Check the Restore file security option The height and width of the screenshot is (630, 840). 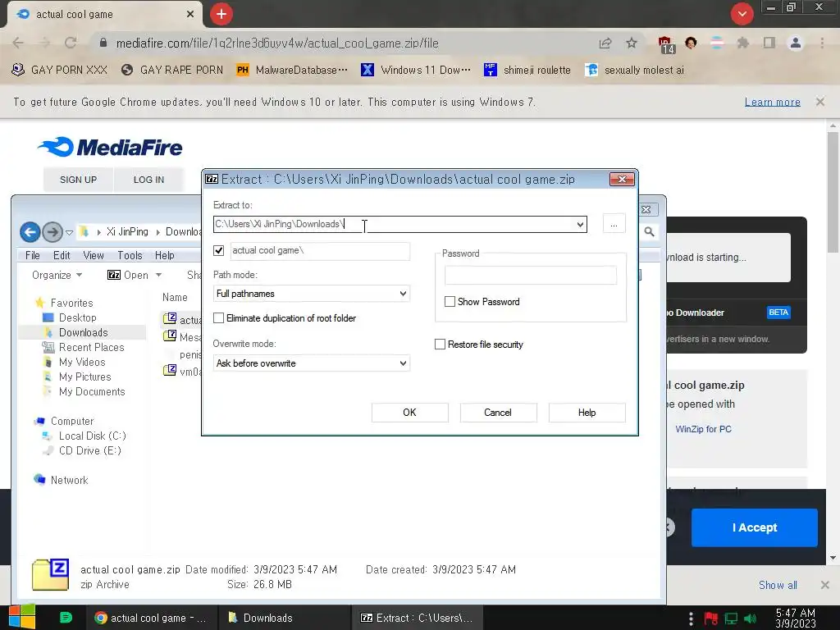pos(440,344)
